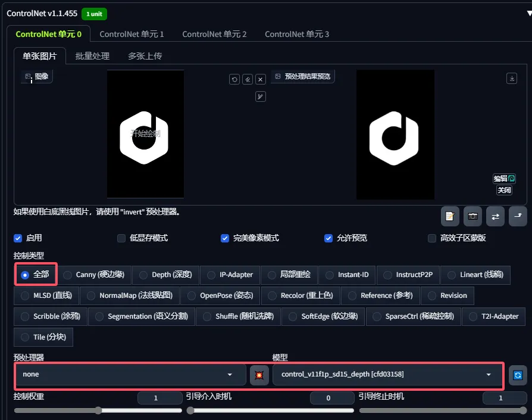Run preprocessor with the explosion icon
This screenshot has height=420, width=532.
coord(259,375)
